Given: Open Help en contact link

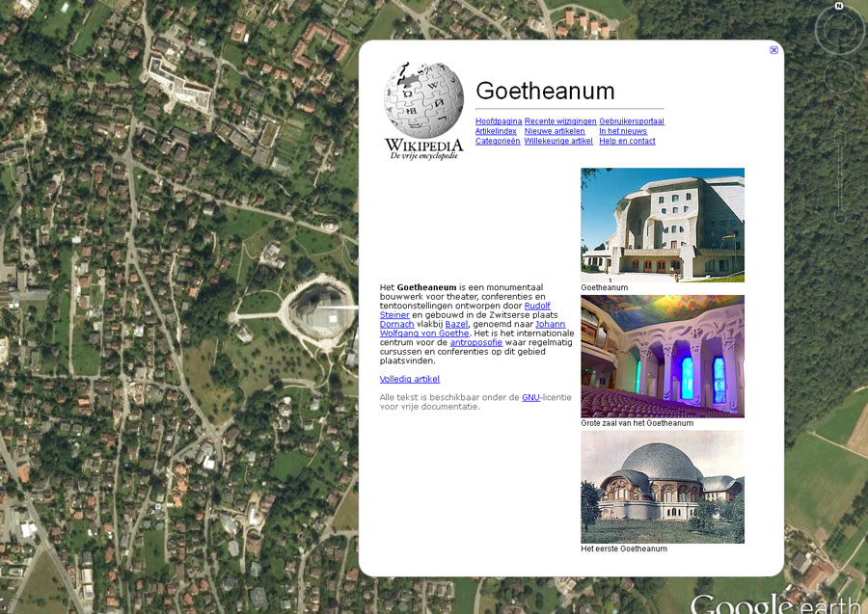Looking at the screenshot, I should coord(627,141).
